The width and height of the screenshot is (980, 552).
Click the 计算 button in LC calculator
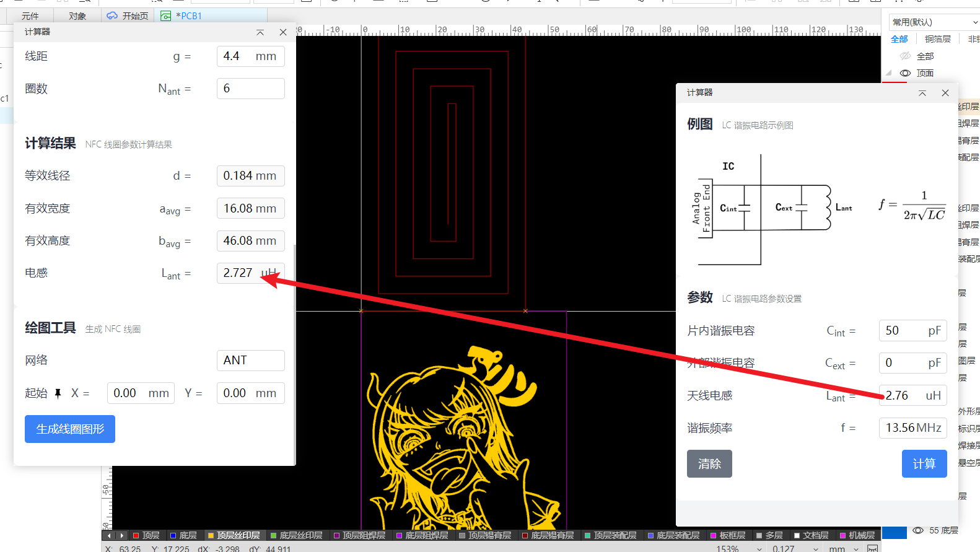[924, 463]
